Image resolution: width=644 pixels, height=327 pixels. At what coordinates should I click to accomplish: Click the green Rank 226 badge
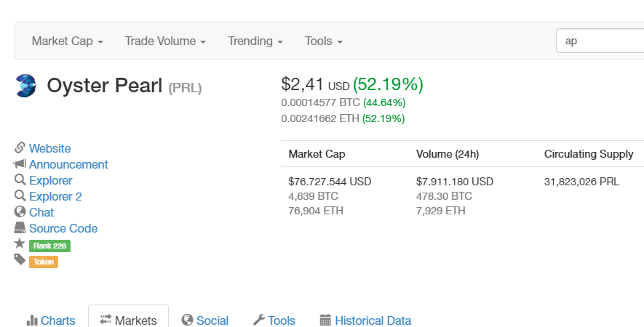49,246
